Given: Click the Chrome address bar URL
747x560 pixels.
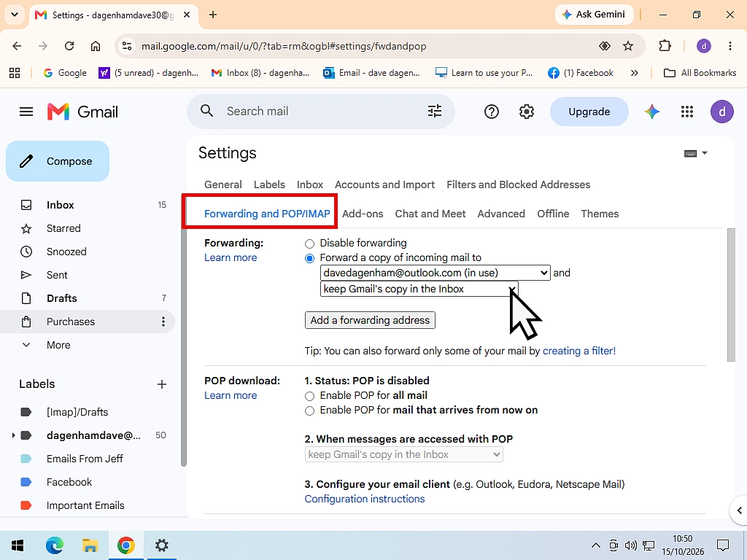Looking at the screenshot, I should coord(284,46).
